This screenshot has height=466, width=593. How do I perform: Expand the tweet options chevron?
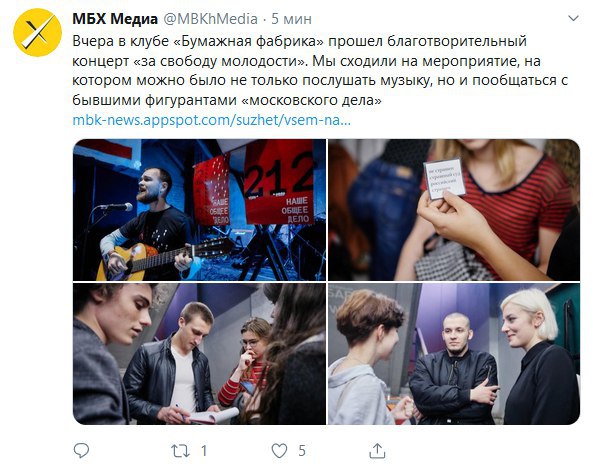(x=574, y=18)
